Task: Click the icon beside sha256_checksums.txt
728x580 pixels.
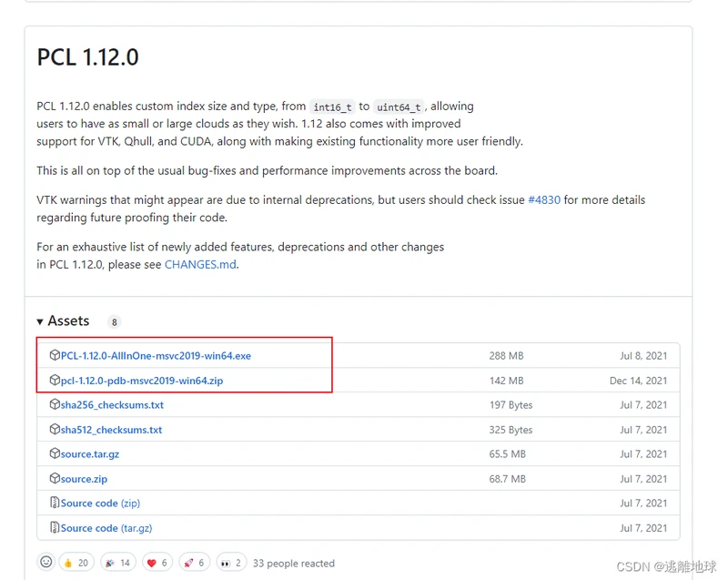Action: [x=55, y=404]
